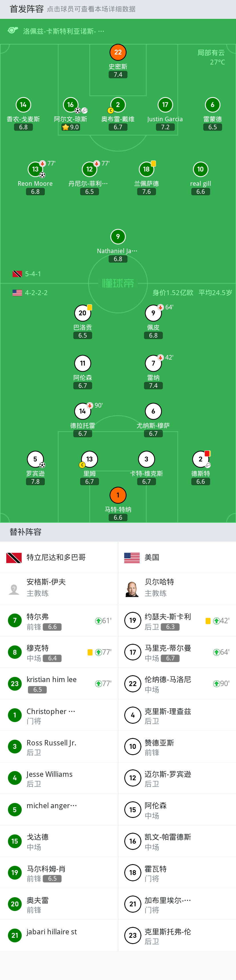Tap number 9 Nathaniel Ja… player icon

(118, 237)
